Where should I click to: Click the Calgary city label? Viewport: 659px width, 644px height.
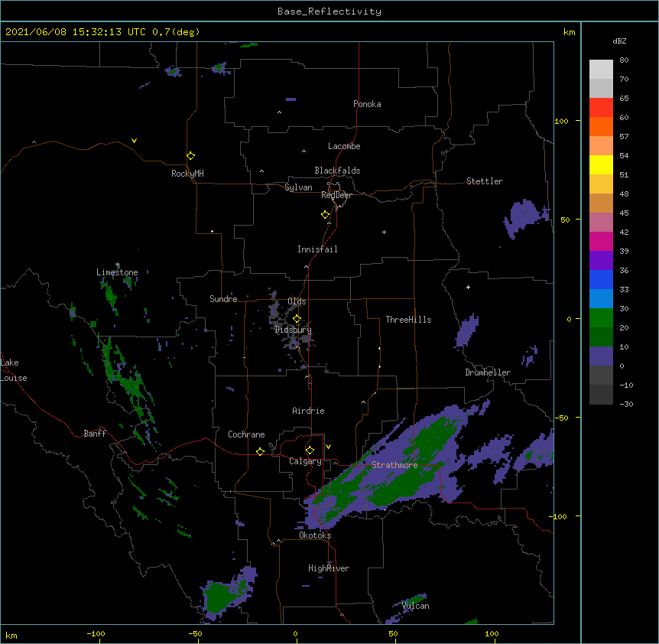point(305,461)
